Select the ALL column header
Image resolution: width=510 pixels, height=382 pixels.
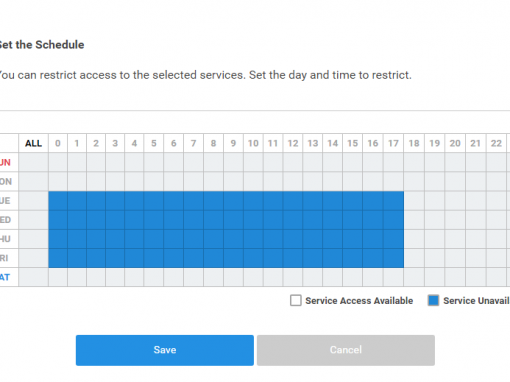pos(33,143)
